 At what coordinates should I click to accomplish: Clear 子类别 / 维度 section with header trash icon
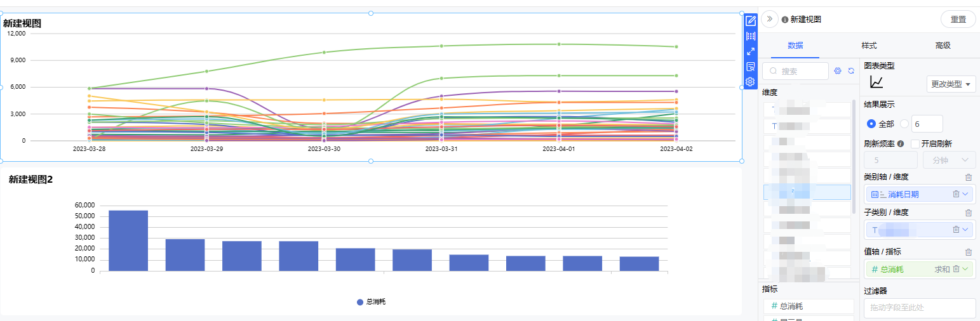(x=968, y=213)
